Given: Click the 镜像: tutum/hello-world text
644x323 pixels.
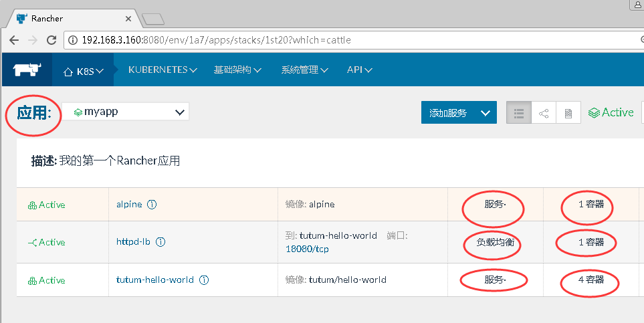Looking at the screenshot, I should pyautogui.click(x=336, y=280).
